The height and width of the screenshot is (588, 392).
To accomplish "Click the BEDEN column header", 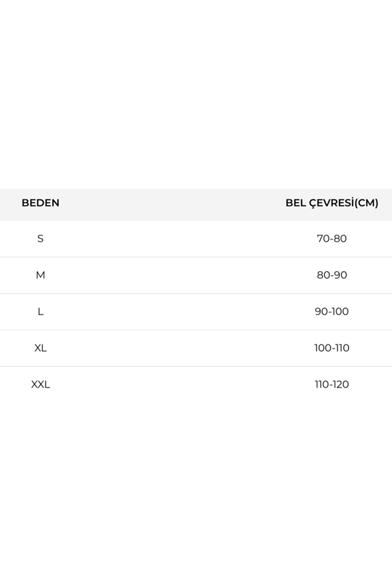I will tap(41, 203).
